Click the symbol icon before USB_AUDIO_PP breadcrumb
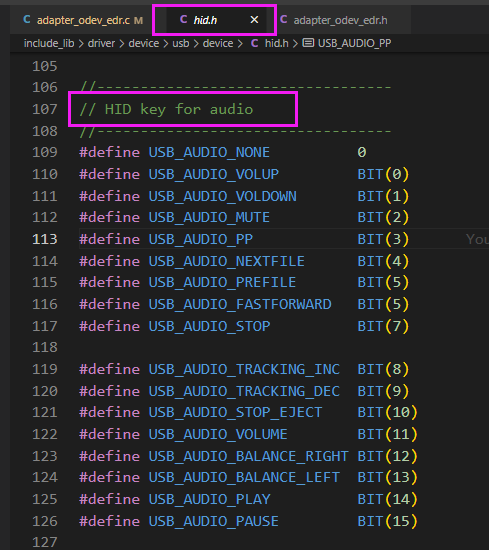Image resolution: width=489 pixels, height=550 pixels. (x=308, y=43)
